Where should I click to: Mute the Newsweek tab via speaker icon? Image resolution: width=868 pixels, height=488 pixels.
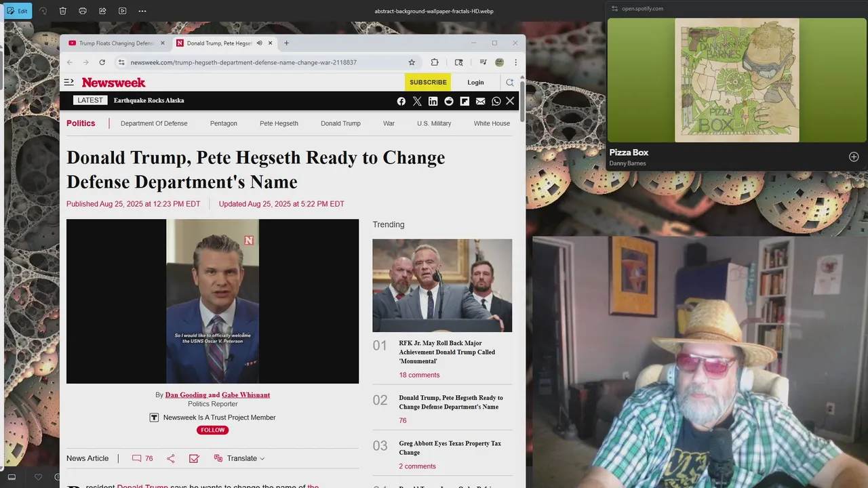[259, 43]
